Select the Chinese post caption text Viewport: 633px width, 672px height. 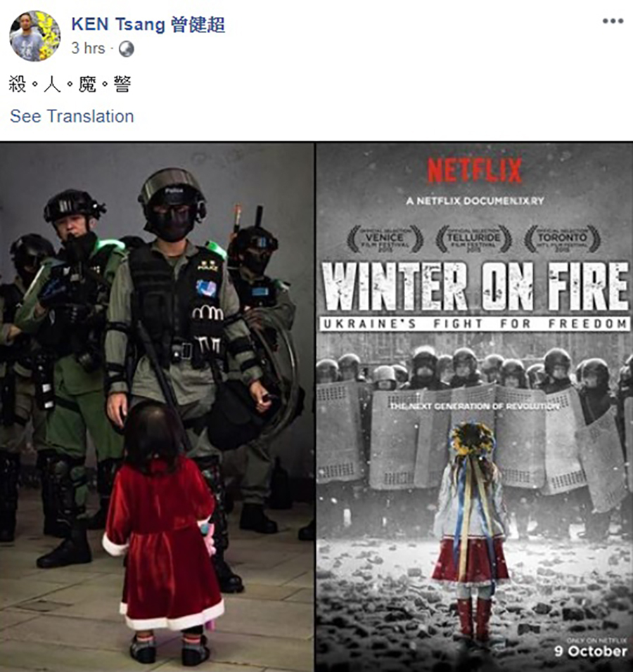[x=70, y=84]
